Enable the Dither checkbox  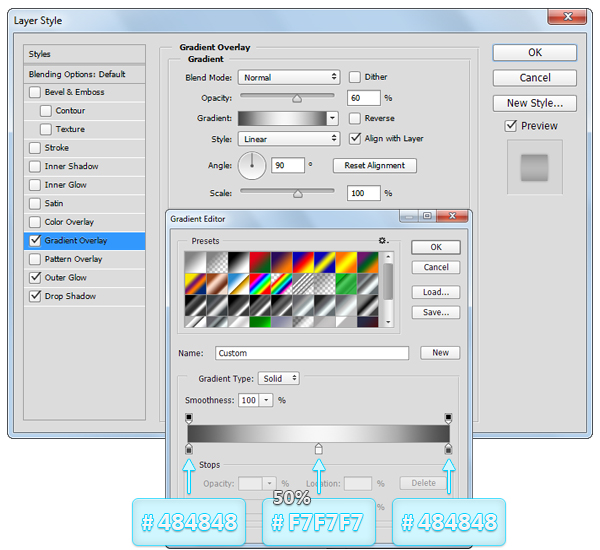click(x=355, y=77)
